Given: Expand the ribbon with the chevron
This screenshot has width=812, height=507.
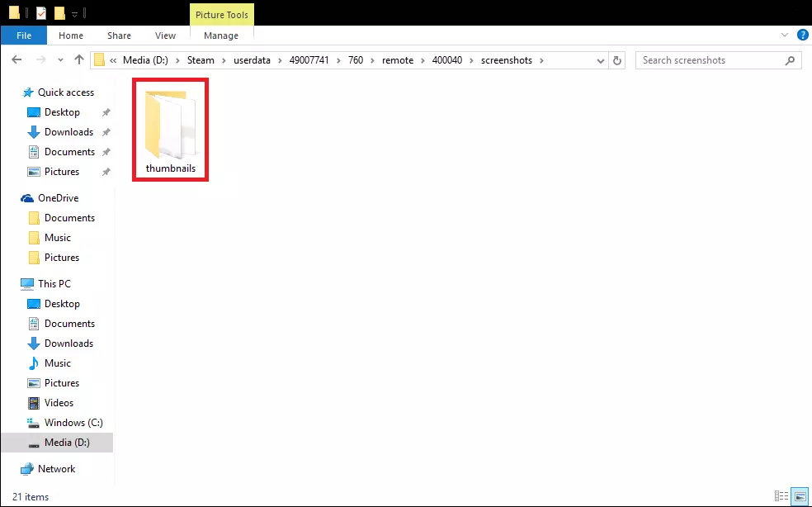Looking at the screenshot, I should pyautogui.click(x=785, y=36).
